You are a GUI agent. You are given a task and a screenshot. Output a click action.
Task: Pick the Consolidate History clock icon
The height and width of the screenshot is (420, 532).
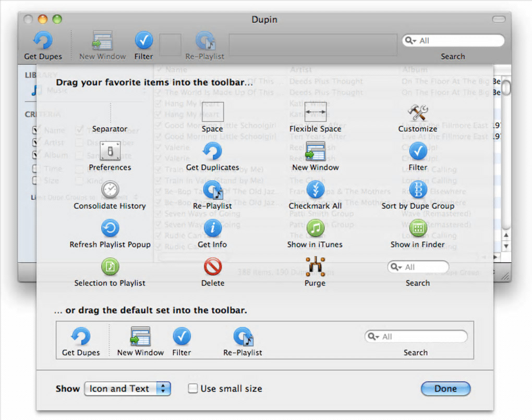[110, 190]
